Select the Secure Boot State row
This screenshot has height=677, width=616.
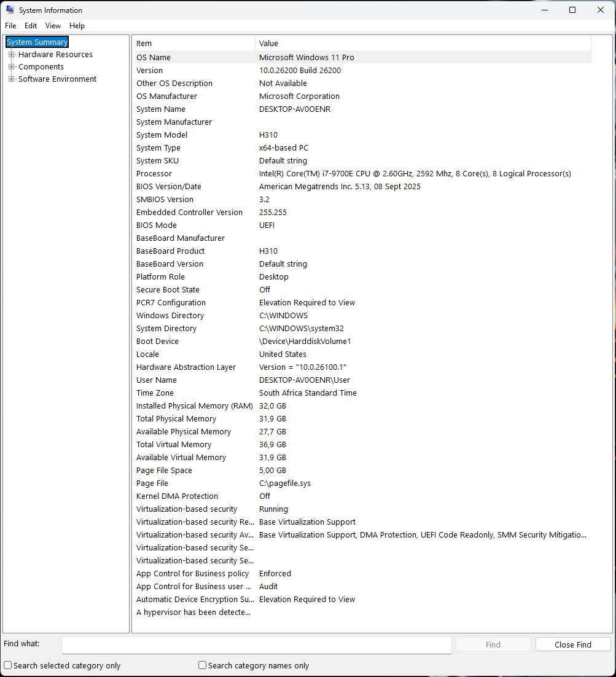(362, 290)
